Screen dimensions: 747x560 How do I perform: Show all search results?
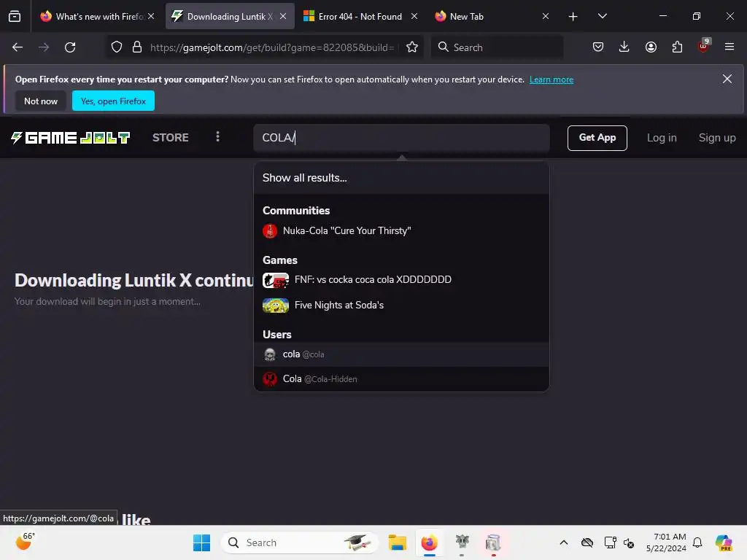(x=401, y=178)
